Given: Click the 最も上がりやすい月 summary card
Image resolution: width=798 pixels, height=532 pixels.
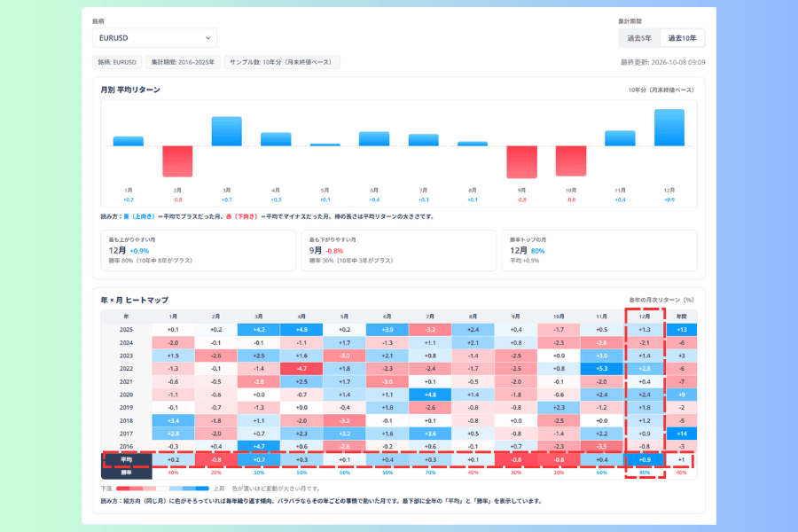Looking at the screenshot, I should pos(198,250).
